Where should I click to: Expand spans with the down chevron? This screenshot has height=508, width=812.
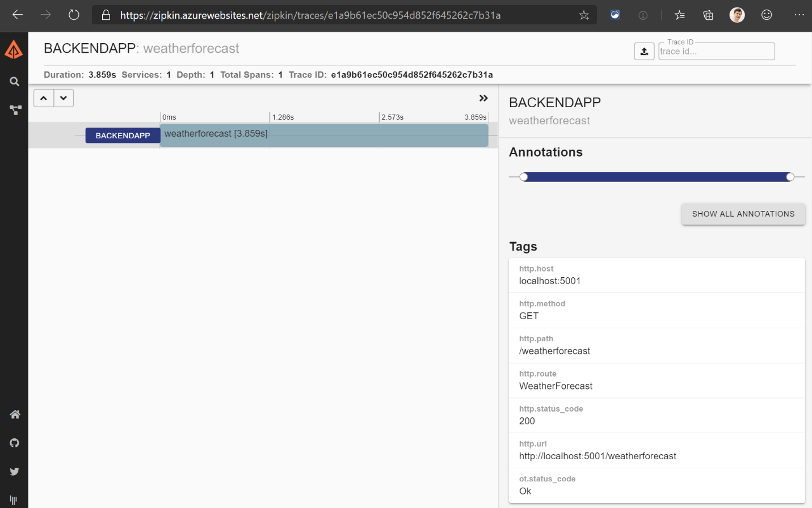64,98
